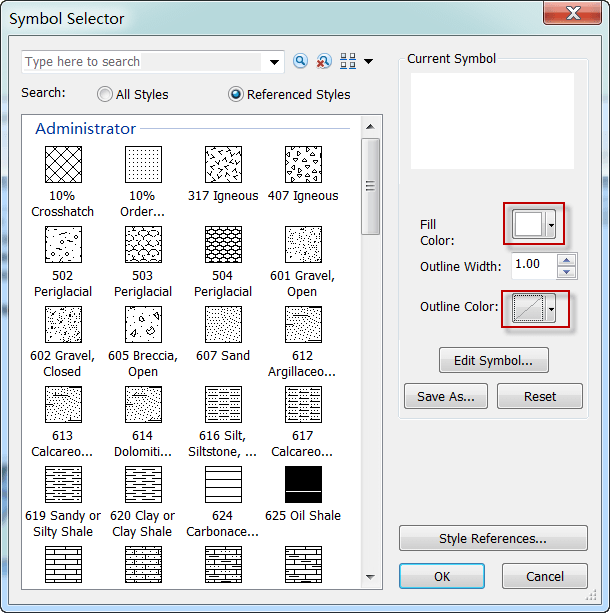Clear the search with the red-x icon
Viewport: 610px width, 613px height.
pyautogui.click(x=323, y=61)
